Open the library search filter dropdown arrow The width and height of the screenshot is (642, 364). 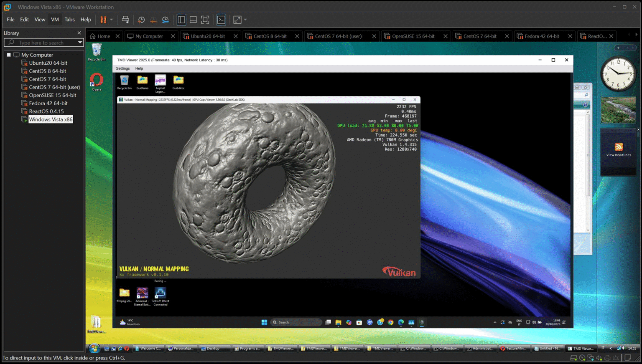pyautogui.click(x=80, y=43)
